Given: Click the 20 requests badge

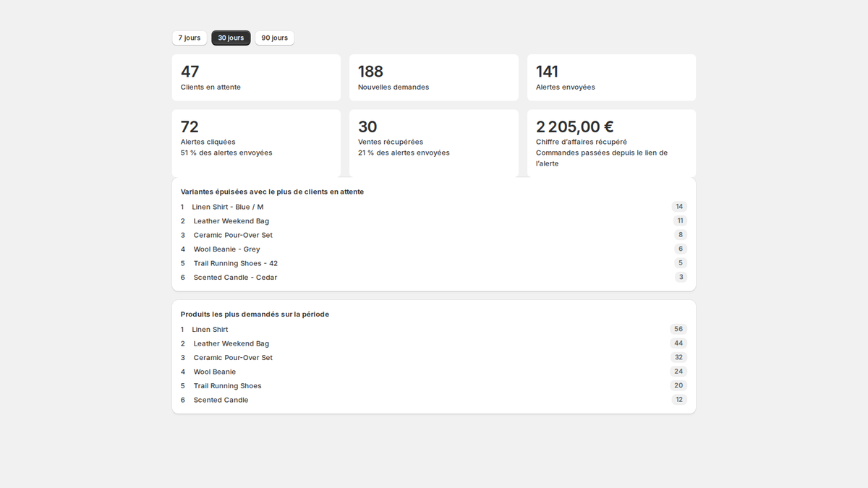Looking at the screenshot, I should (x=678, y=385).
